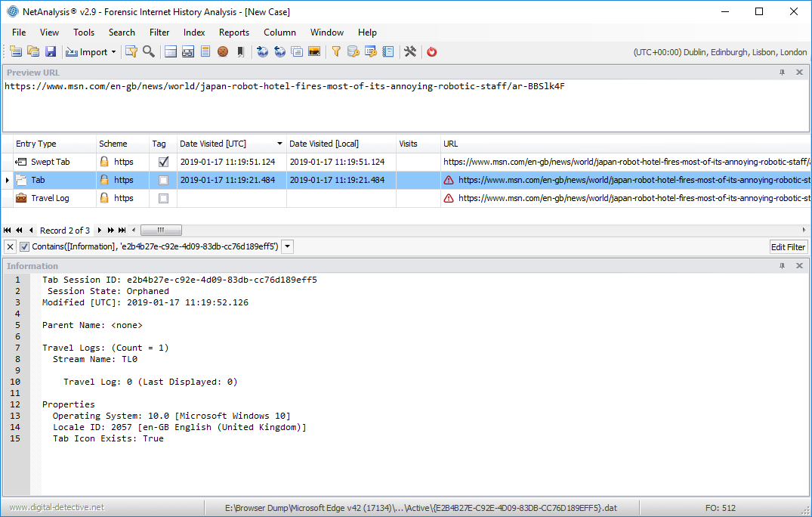This screenshot has height=517, width=812.
Task: Click the Import button
Action: pos(86,52)
